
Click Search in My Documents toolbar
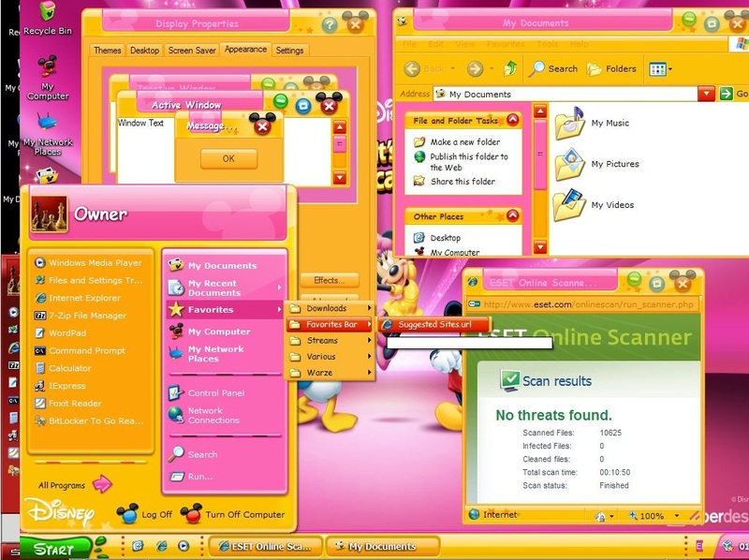(553, 68)
